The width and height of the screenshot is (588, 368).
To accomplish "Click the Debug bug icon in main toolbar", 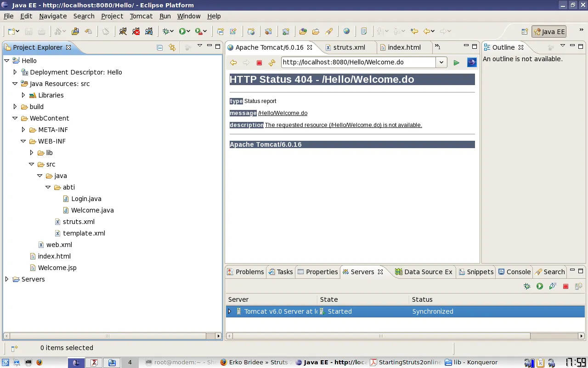I will coord(166,31).
